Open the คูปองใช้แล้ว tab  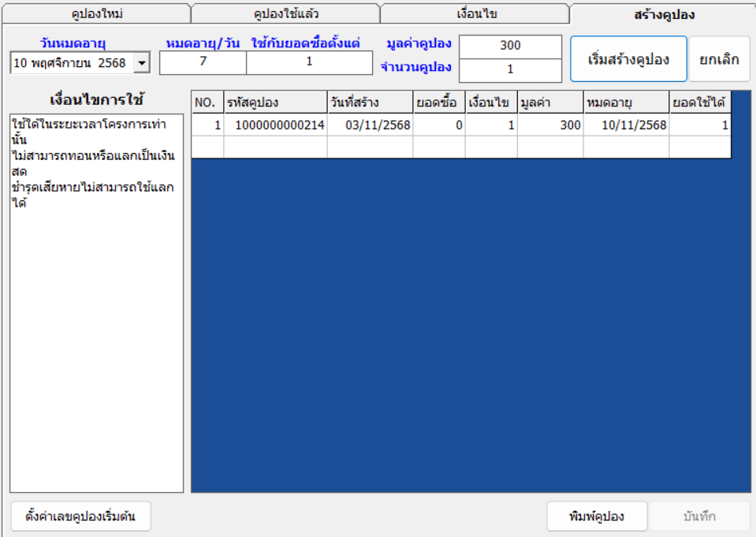click(x=285, y=14)
